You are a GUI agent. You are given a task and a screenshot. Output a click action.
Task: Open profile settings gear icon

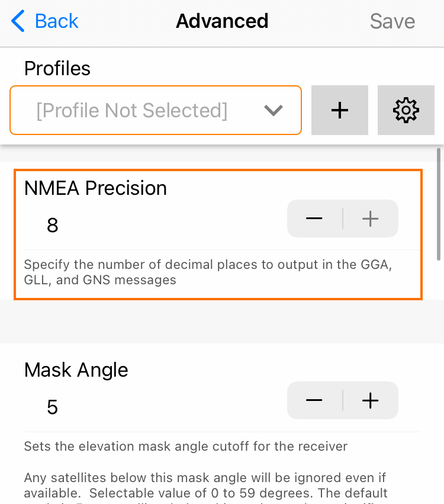406,111
